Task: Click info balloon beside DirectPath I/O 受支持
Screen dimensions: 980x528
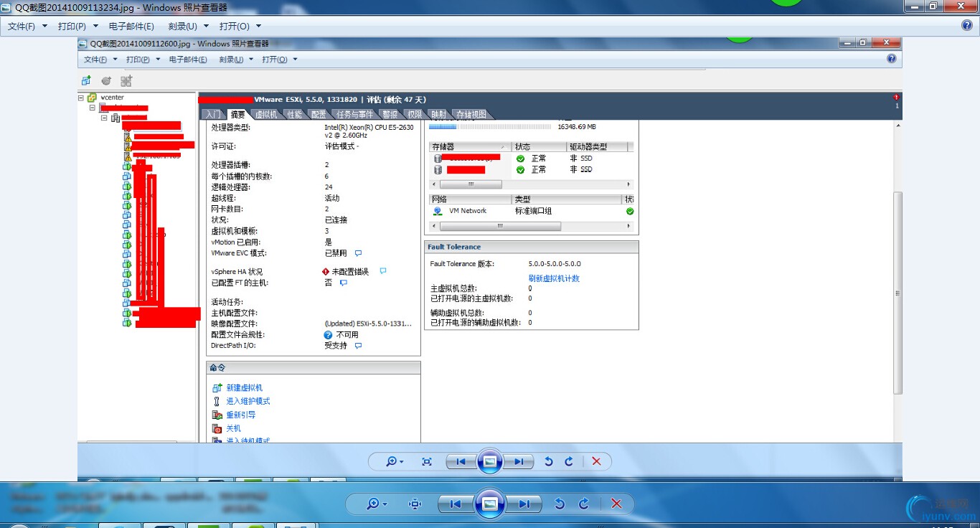Action: pyautogui.click(x=358, y=346)
